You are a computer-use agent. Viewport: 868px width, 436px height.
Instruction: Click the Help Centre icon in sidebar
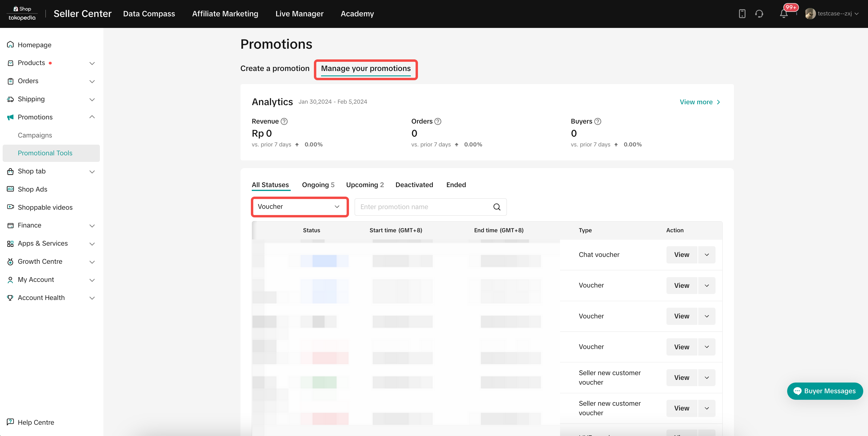pos(10,422)
